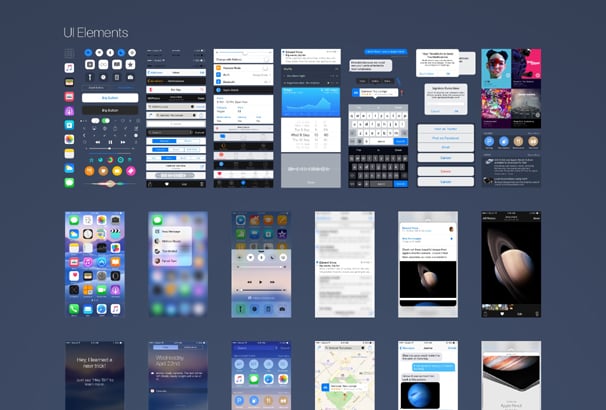This screenshot has width=606, height=410.
Task: Click the blue Search key on the light keyboard
Action: pos(400,141)
